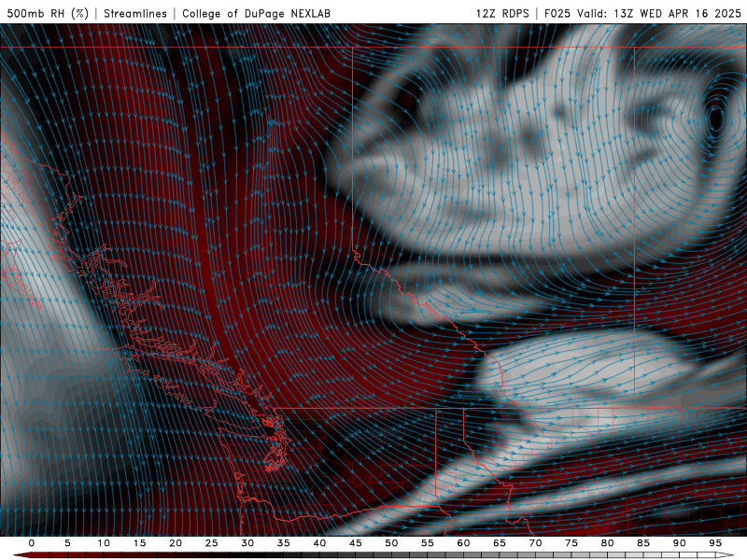The width and height of the screenshot is (747, 560).
Task: Click the "55" label on the color scale
Action: 428,543
